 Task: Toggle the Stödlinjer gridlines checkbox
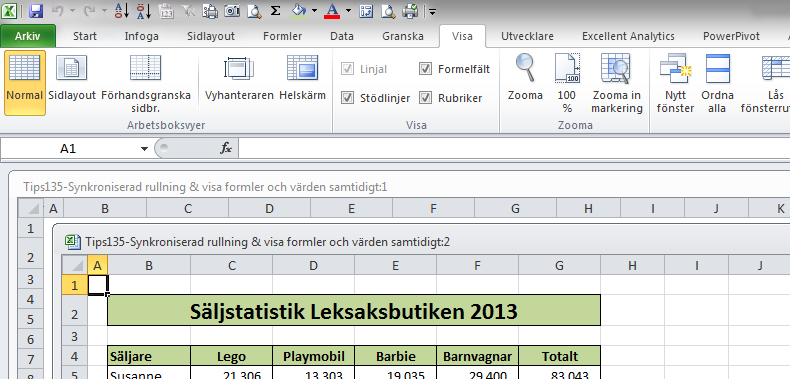347,98
